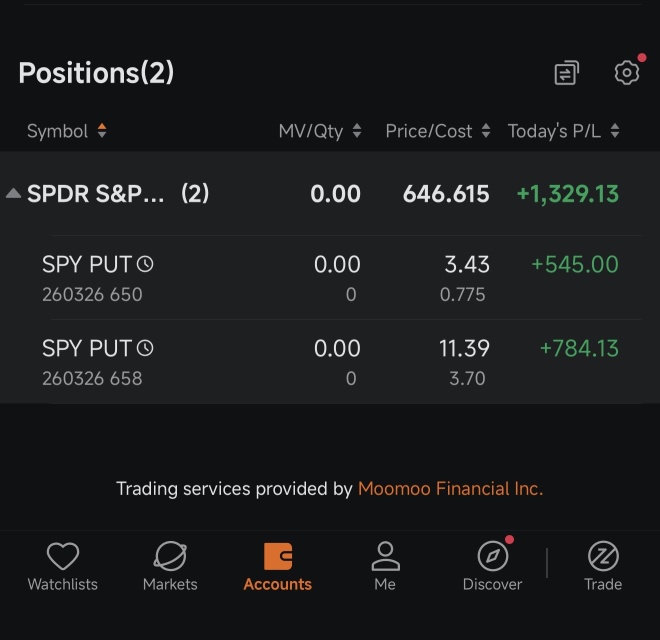Open the positions settings gear icon
This screenshot has width=660, height=640.
point(627,73)
